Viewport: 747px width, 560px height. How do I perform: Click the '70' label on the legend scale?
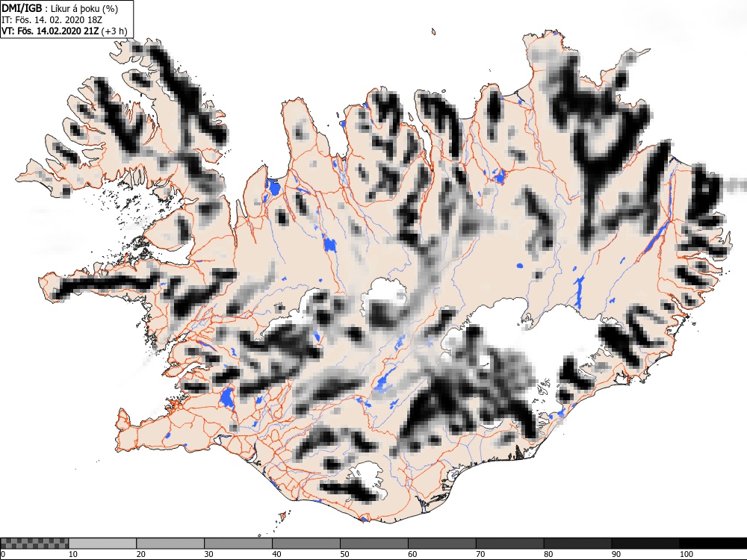[x=480, y=554]
